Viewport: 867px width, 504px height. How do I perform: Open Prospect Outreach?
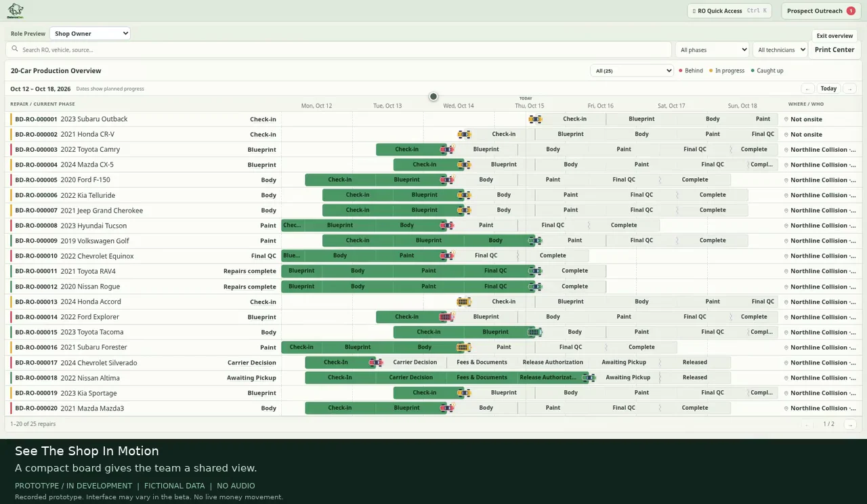pos(821,11)
